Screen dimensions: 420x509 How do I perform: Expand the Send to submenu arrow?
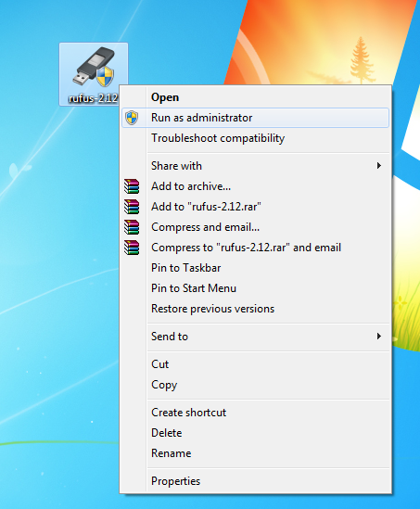pyautogui.click(x=379, y=336)
